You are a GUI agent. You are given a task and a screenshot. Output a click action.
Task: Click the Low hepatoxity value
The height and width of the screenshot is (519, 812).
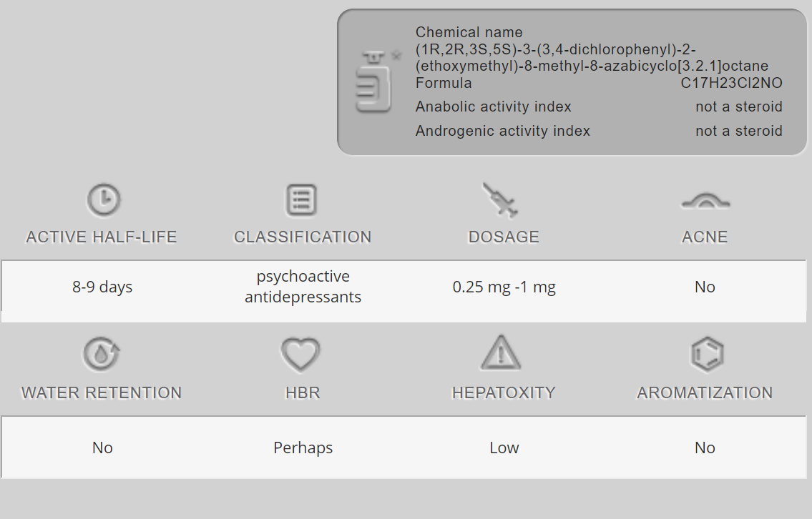(x=504, y=448)
